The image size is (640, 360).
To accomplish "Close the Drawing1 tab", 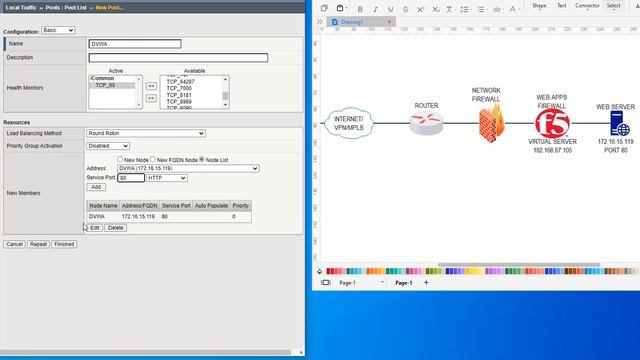I will 389,22.
